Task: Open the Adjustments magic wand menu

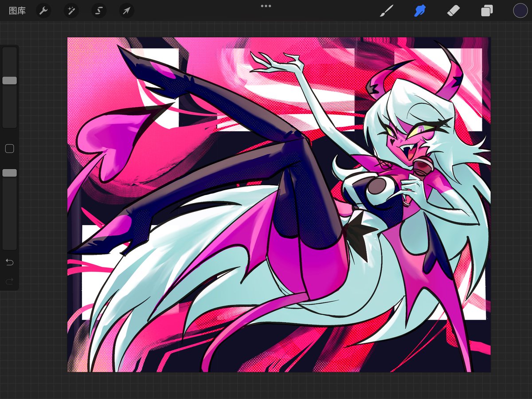Action: [x=71, y=11]
